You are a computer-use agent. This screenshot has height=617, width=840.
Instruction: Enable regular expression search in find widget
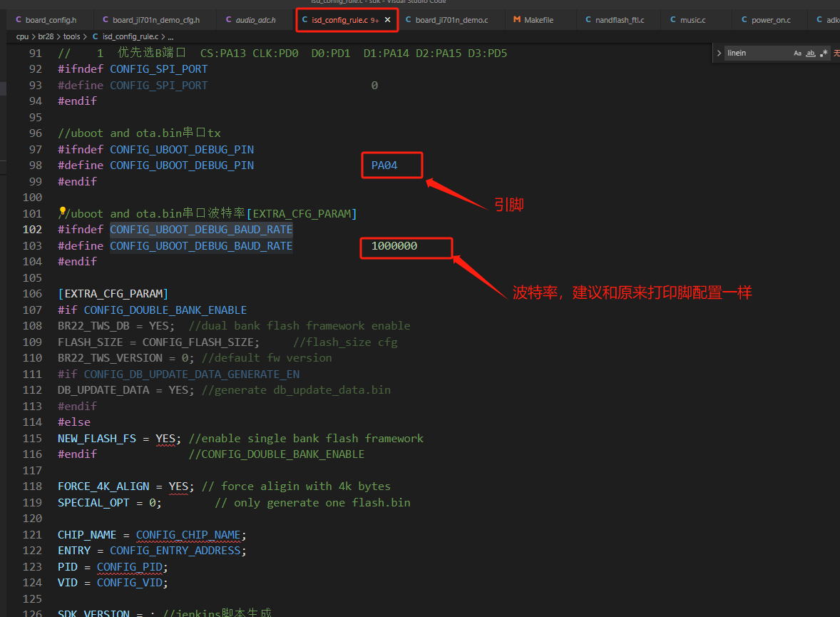(824, 53)
